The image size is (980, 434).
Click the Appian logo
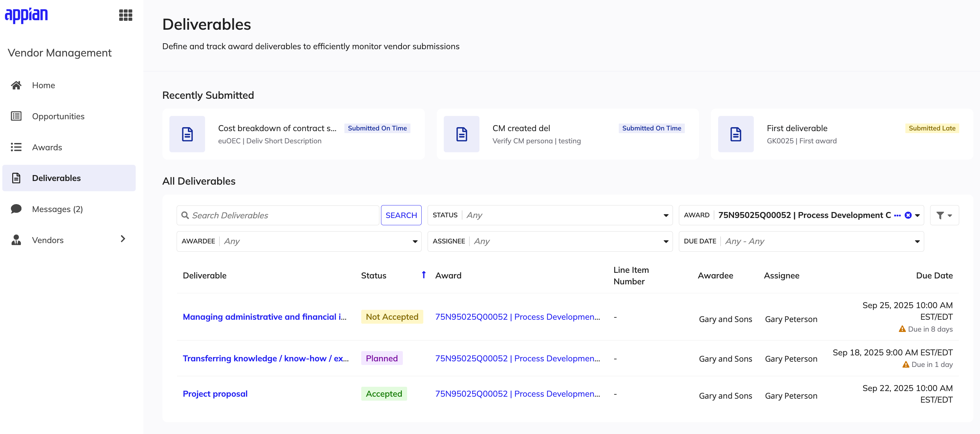click(x=26, y=15)
